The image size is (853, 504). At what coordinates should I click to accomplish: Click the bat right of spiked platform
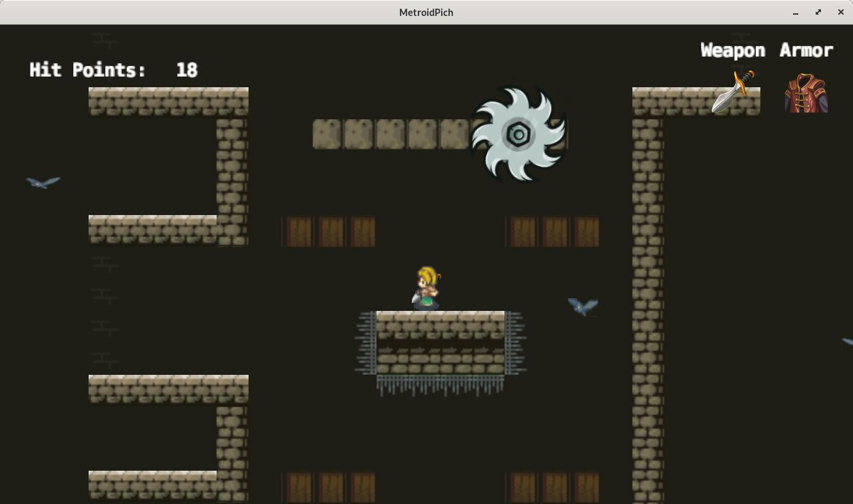pos(583,306)
